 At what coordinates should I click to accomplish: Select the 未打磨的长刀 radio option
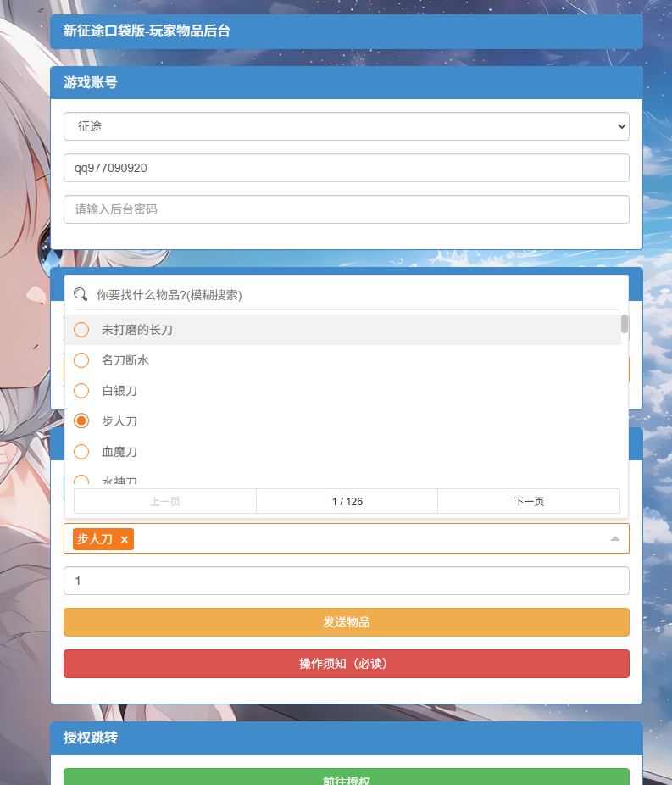[81, 330]
